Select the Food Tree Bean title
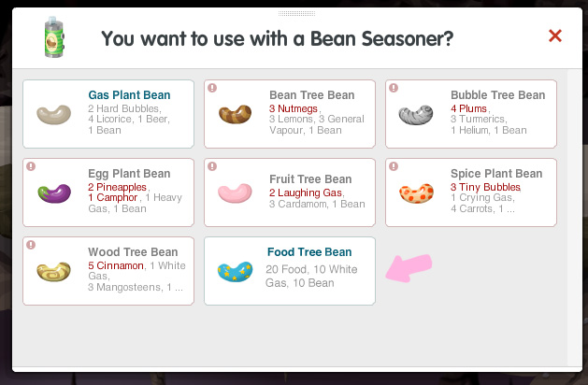Image resolution: width=588 pixels, height=385 pixels. (x=309, y=252)
